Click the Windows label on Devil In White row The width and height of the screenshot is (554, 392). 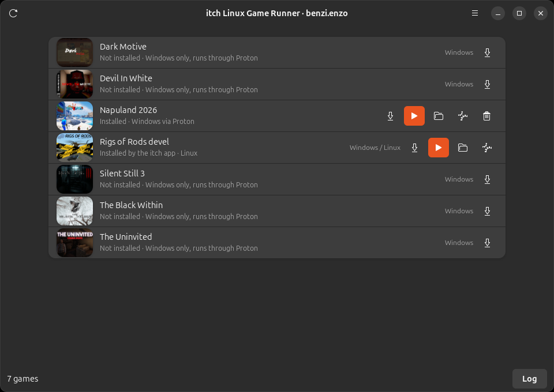(459, 84)
